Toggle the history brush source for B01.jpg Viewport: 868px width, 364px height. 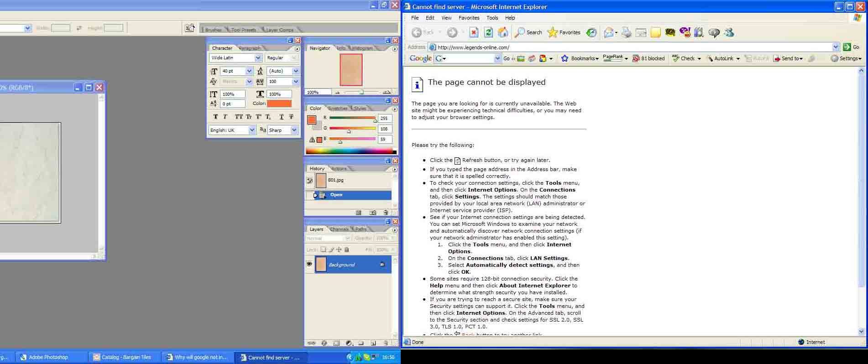(x=309, y=181)
